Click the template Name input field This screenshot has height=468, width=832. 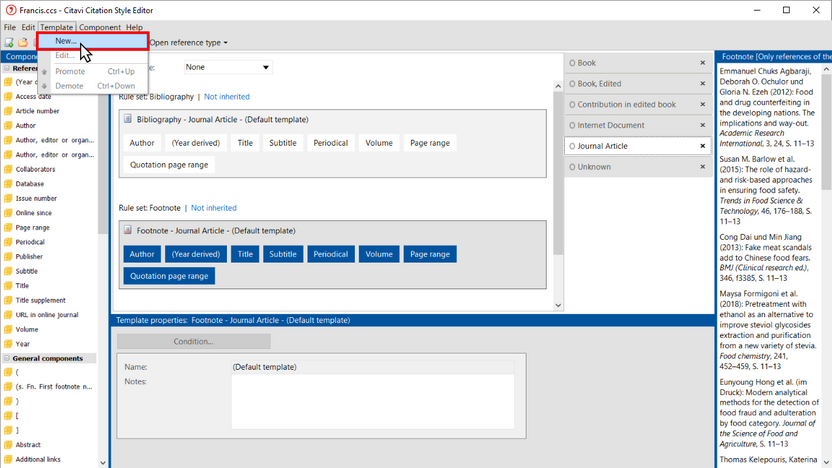point(372,367)
